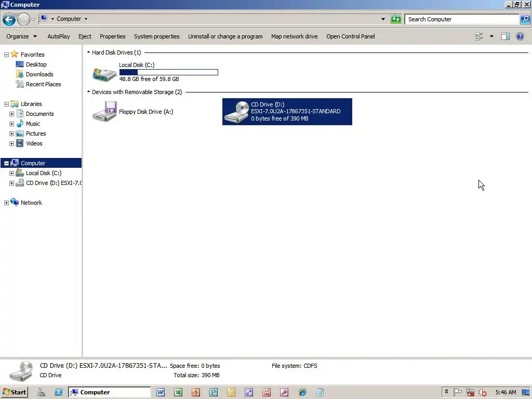
Task: Click Uninstall or change a program
Action: click(225, 36)
